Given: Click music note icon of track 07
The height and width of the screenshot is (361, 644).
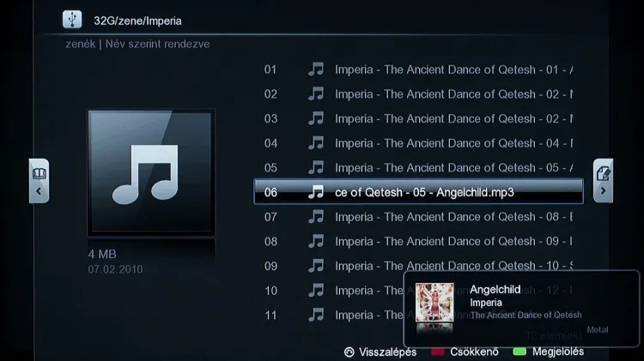Looking at the screenshot, I should tap(316, 217).
